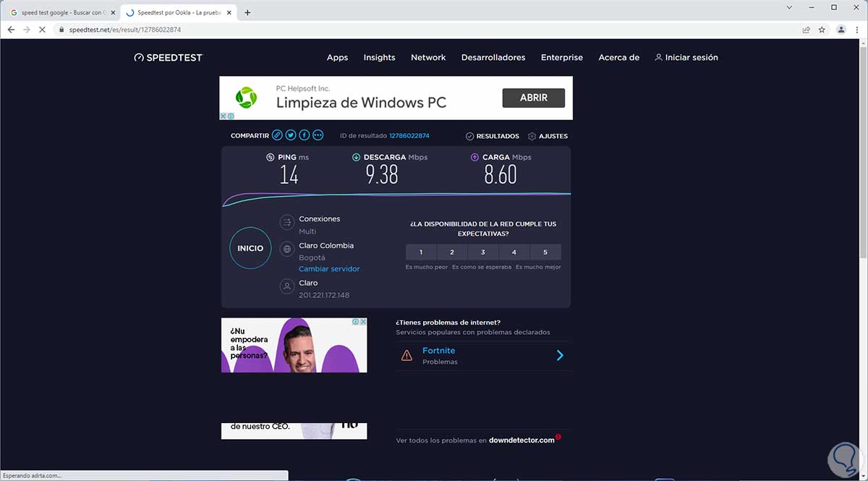Click the Ajustes gear icon

532,136
